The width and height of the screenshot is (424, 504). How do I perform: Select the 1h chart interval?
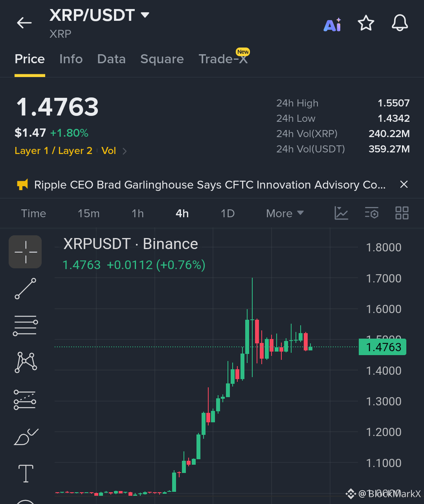[138, 213]
